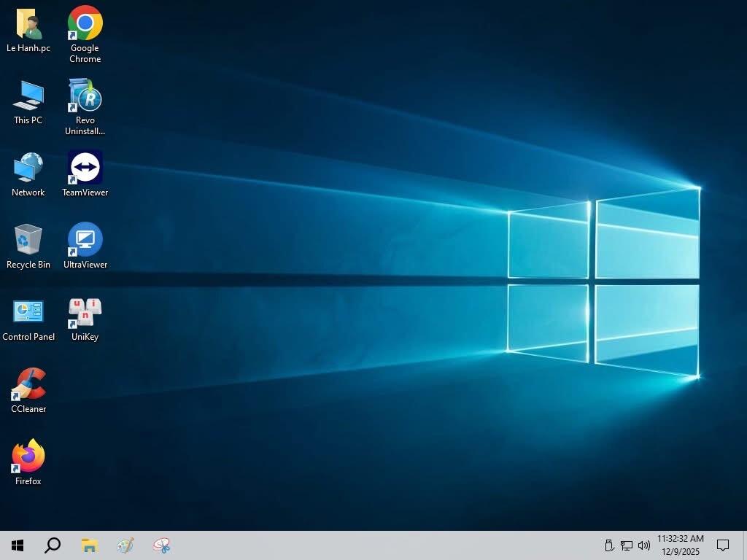Click the UniKey desktop shortcut
The width and height of the screenshot is (747, 560).
coord(85,313)
